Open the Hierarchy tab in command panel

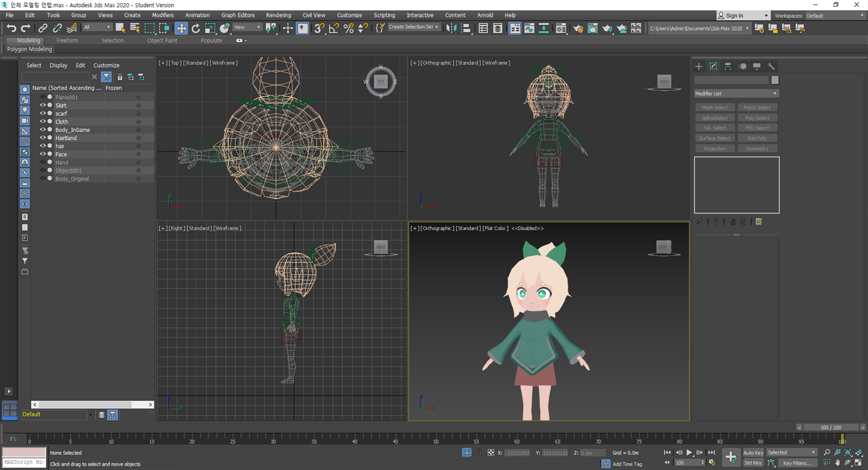[728, 66]
